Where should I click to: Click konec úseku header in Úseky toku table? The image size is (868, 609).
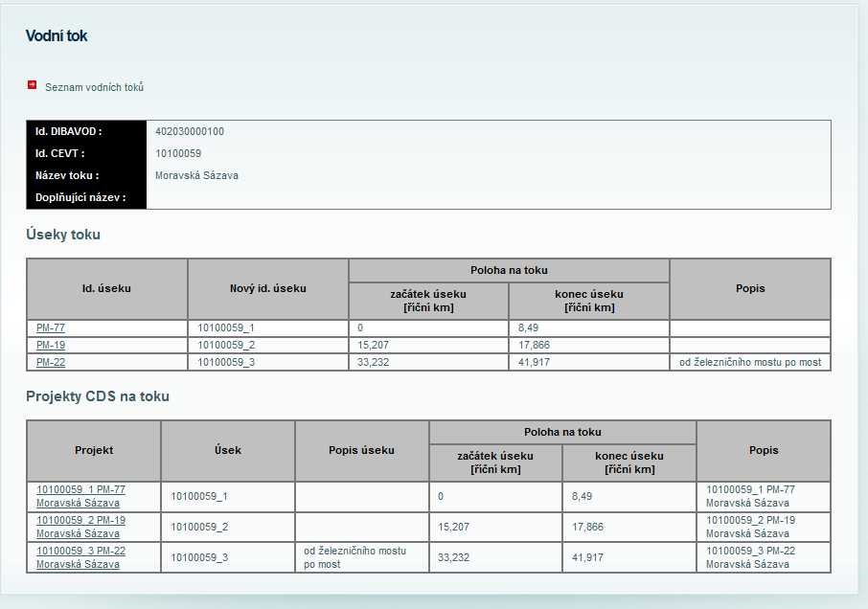tap(589, 301)
